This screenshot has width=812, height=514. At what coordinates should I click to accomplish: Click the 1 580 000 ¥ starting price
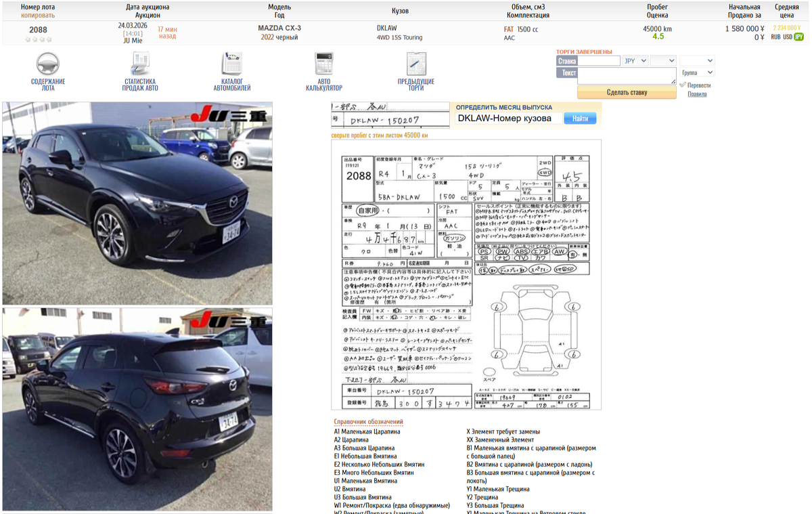click(744, 28)
